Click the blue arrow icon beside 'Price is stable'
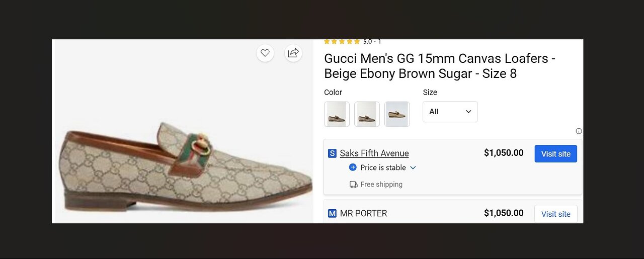This screenshot has height=259, width=644. click(x=353, y=167)
